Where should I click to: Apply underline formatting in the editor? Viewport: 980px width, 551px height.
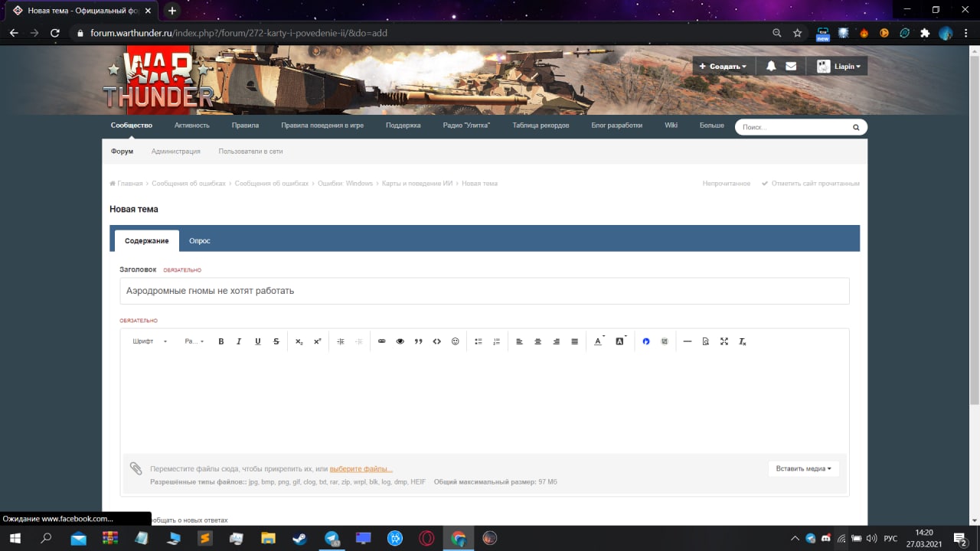tap(258, 341)
